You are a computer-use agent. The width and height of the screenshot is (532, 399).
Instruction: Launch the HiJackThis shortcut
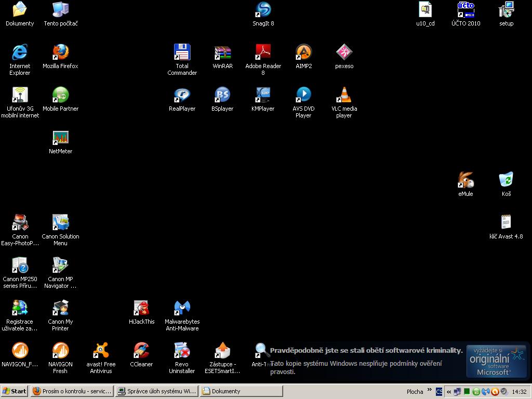[141, 308]
